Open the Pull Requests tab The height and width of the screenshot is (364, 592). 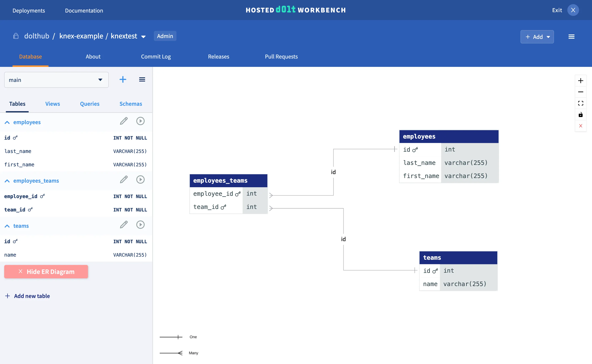point(281,57)
